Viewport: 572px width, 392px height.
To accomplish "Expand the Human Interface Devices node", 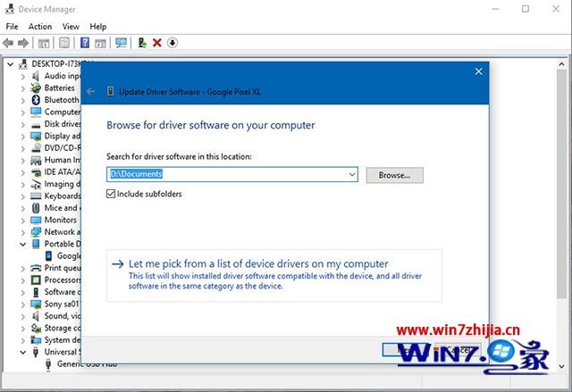I will click(x=23, y=161).
